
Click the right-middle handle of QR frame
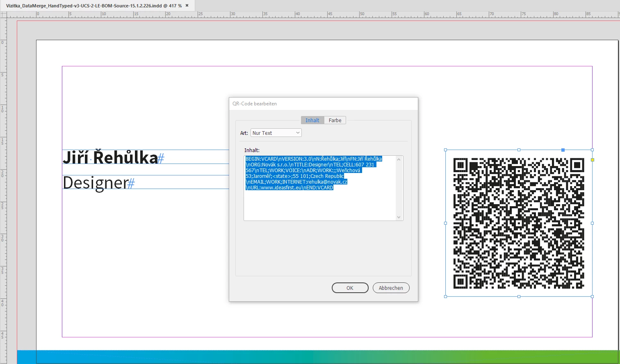coord(592,223)
